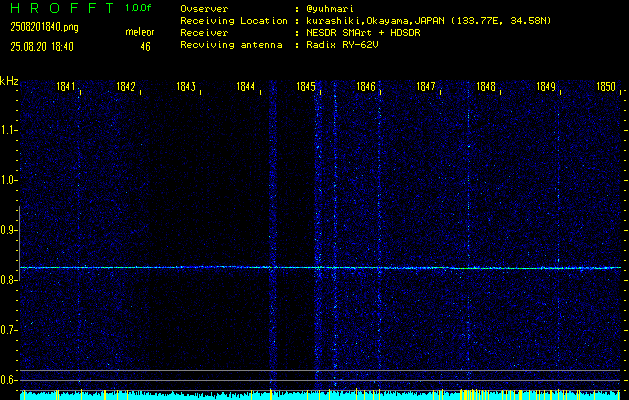Click the 1842 time marker

pos(126,86)
